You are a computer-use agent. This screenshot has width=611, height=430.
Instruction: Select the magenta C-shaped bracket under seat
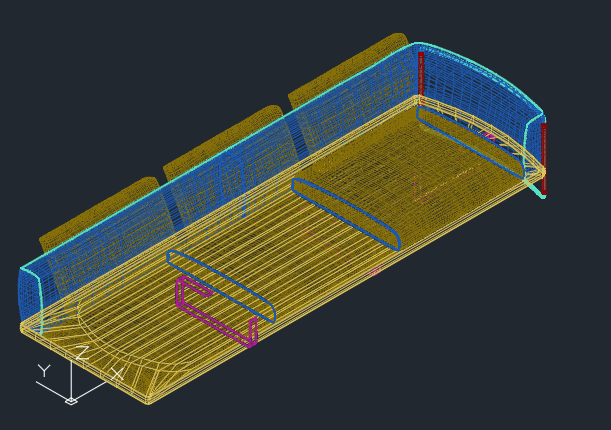pos(216,312)
